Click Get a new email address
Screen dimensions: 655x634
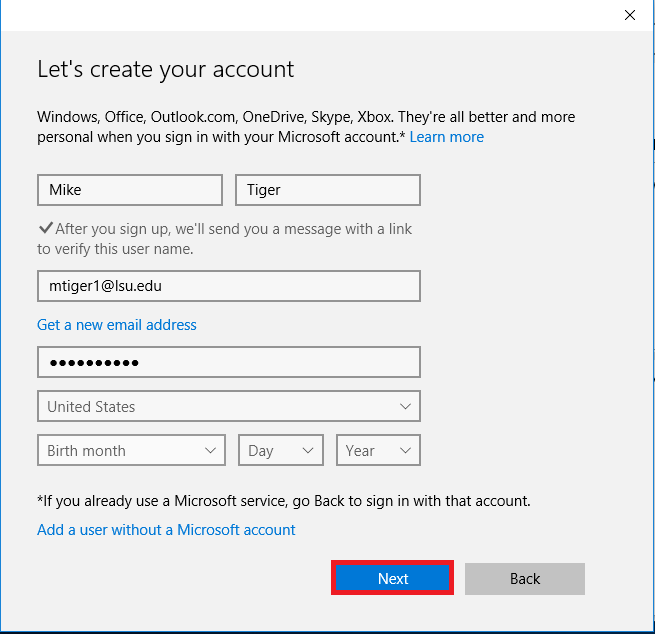(x=117, y=325)
